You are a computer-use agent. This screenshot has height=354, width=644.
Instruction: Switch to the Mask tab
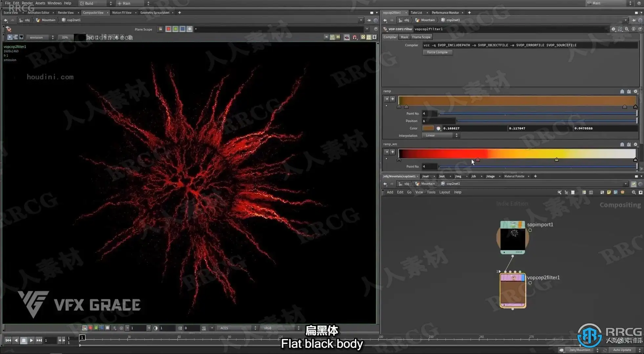click(x=404, y=37)
